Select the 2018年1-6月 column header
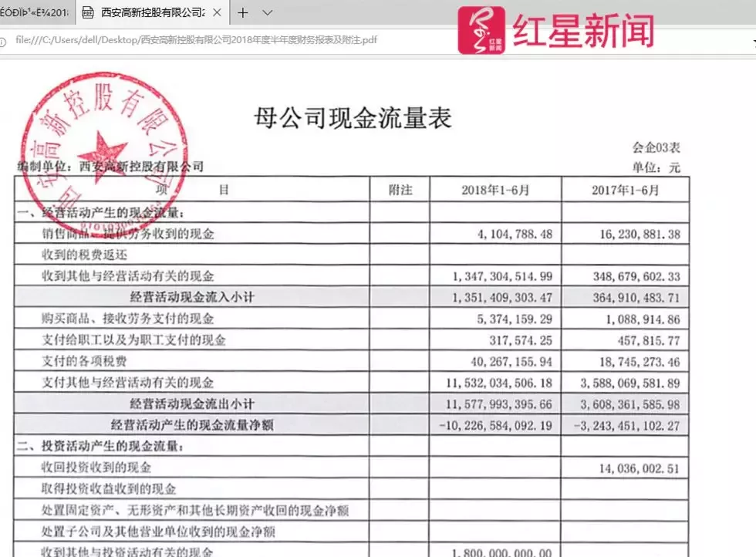 495,190
